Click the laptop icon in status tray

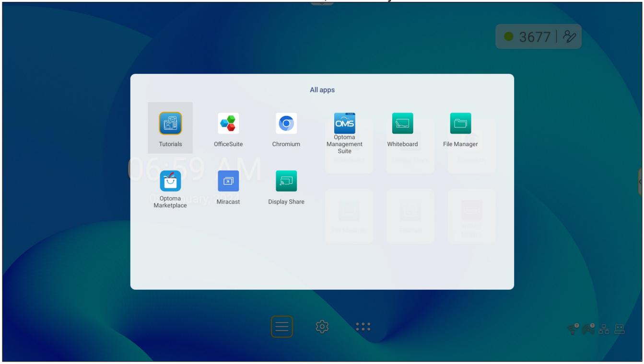coord(621,329)
